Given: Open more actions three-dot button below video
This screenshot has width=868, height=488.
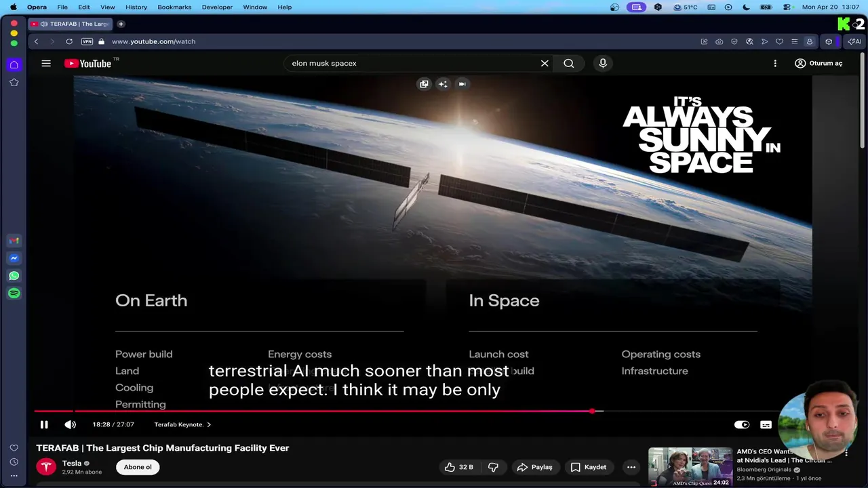Looking at the screenshot, I should (x=631, y=467).
